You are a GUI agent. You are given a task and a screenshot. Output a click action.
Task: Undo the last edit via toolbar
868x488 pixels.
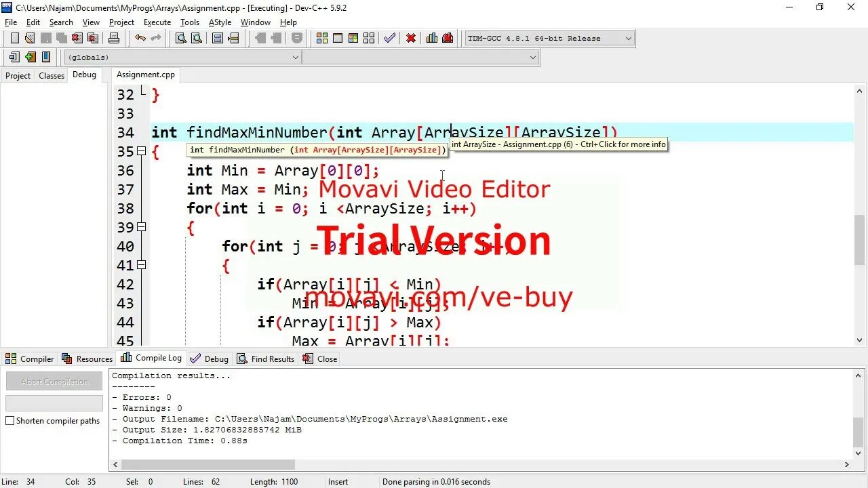tap(140, 38)
